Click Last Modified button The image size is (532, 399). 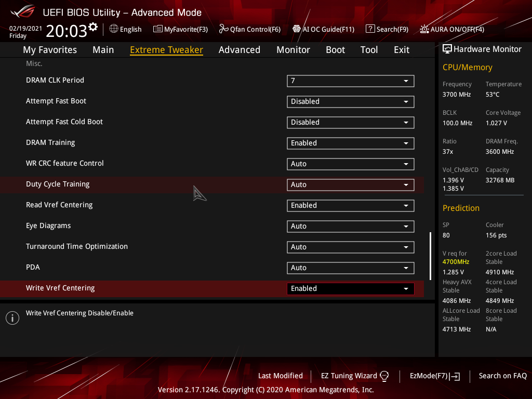coord(280,376)
